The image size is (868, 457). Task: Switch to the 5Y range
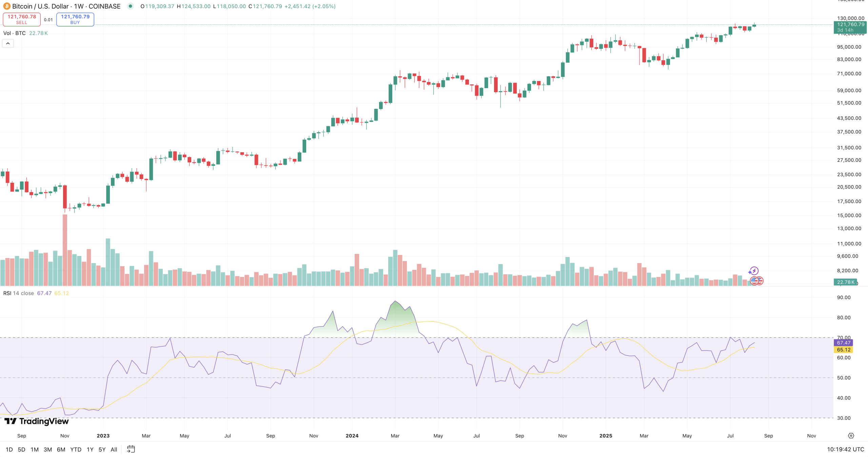coord(102,450)
